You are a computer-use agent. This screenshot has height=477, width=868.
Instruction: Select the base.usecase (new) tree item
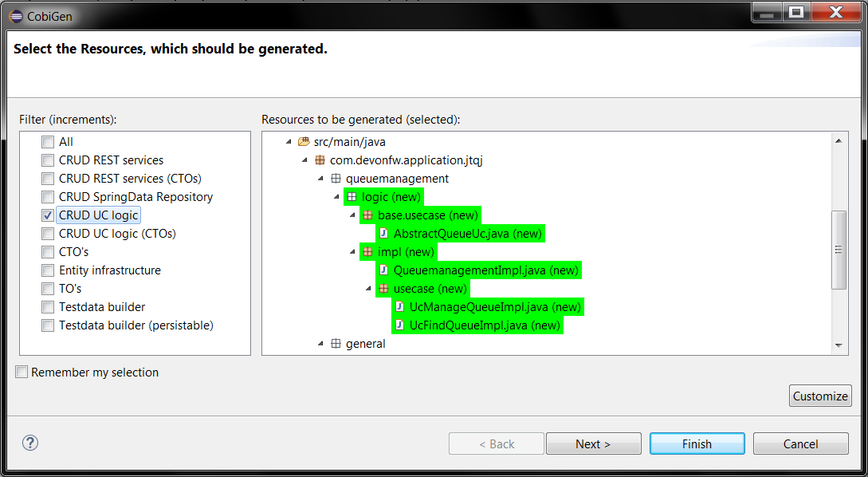427,215
